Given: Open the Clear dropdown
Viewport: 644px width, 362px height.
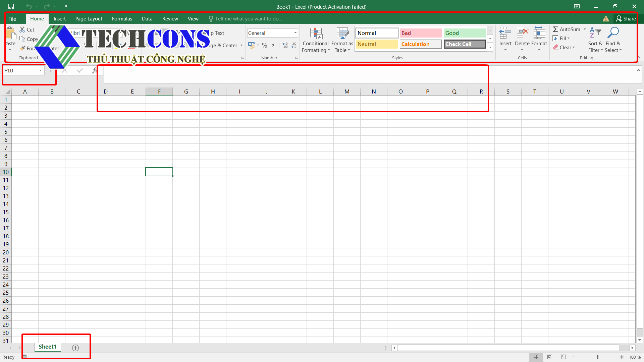Looking at the screenshot, I should (564, 48).
